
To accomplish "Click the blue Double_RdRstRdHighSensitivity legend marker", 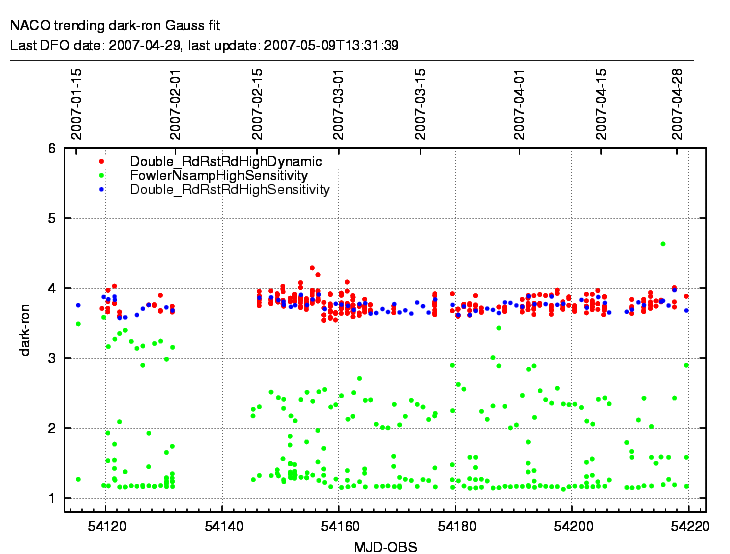I will coord(102,188).
